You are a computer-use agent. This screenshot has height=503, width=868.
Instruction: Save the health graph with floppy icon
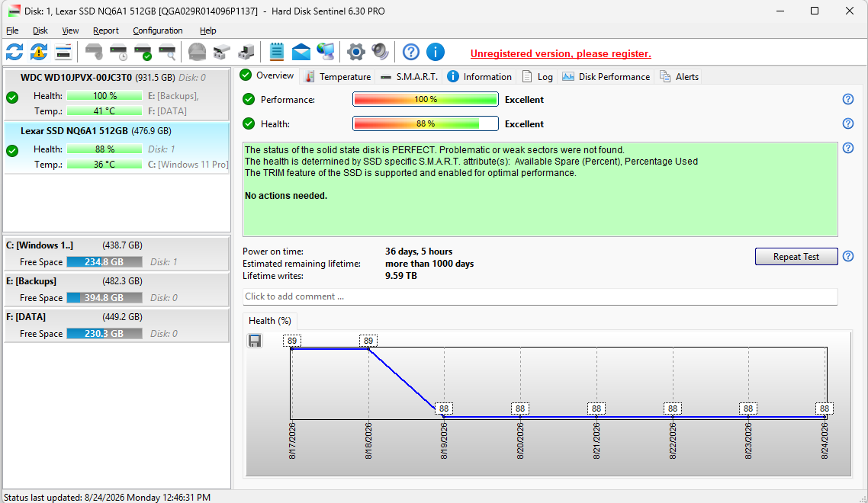[x=255, y=341]
